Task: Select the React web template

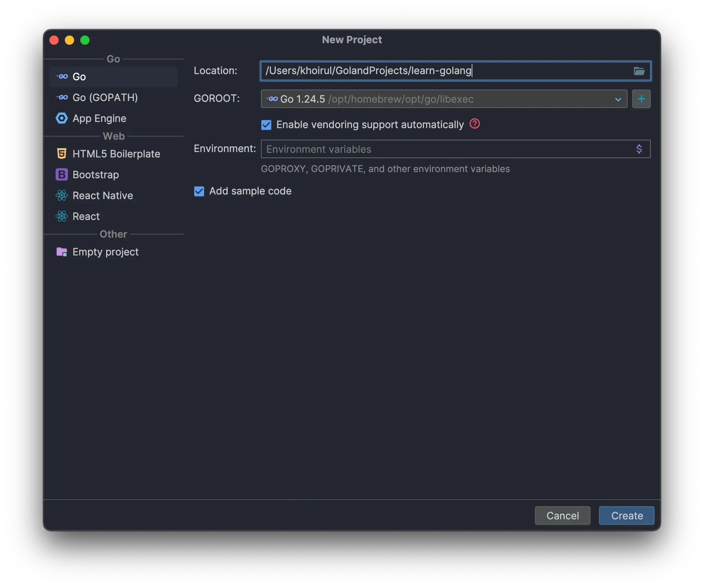Action: click(86, 216)
